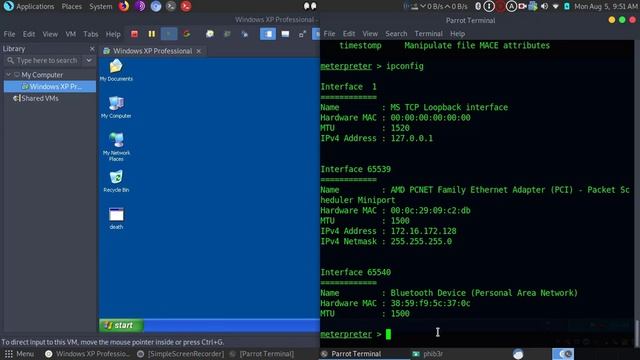
Task: Select Windows XP Pr... in the library tree
Action: [x=50, y=87]
